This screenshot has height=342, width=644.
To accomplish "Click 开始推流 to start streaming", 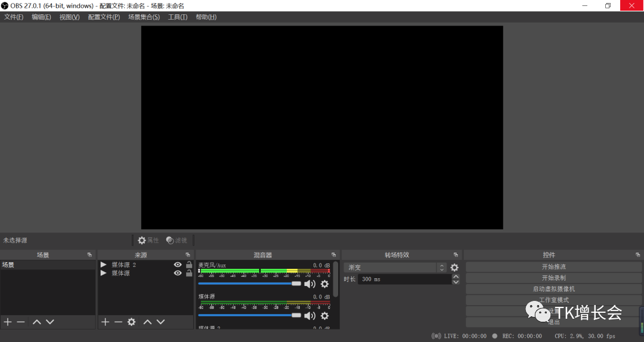I will coord(553,267).
